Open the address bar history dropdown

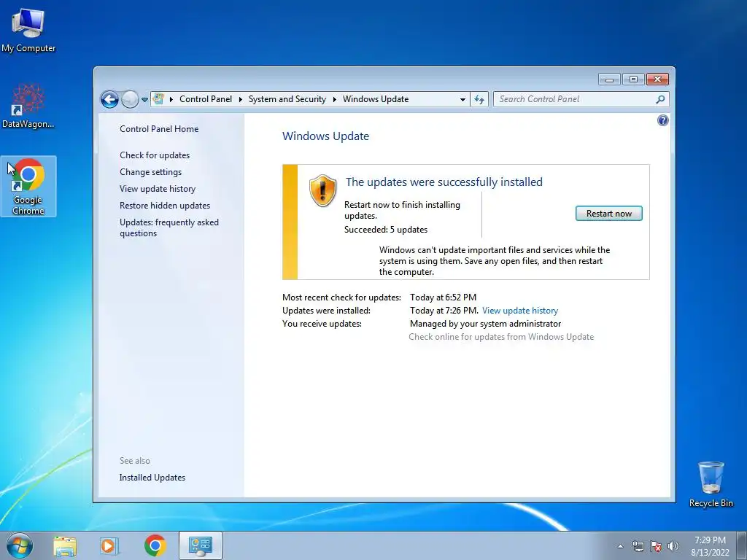[x=462, y=99]
